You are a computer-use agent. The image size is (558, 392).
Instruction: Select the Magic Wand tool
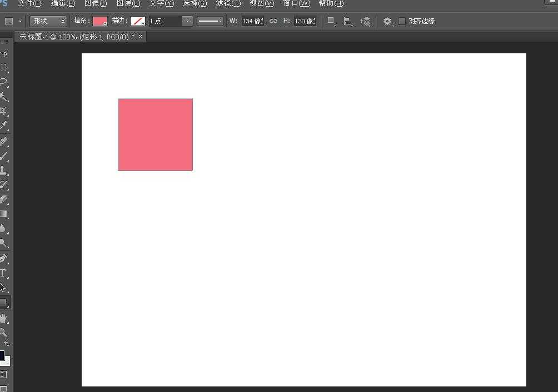(3, 97)
